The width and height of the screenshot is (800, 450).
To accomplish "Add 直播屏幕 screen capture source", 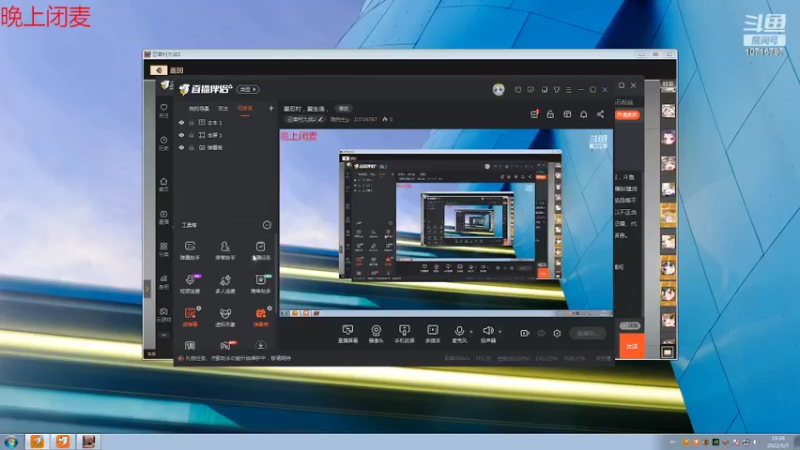I will tap(347, 334).
